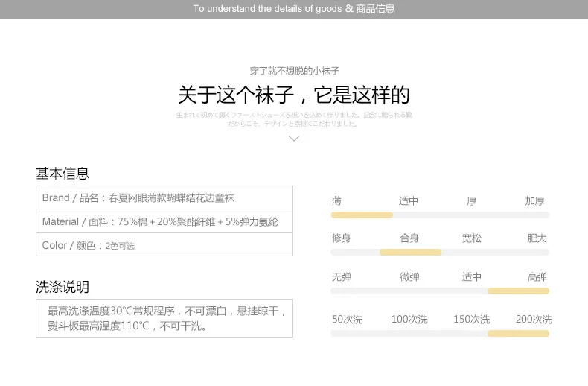
Task: Click the Color / 颜色 row
Action: coord(164,245)
